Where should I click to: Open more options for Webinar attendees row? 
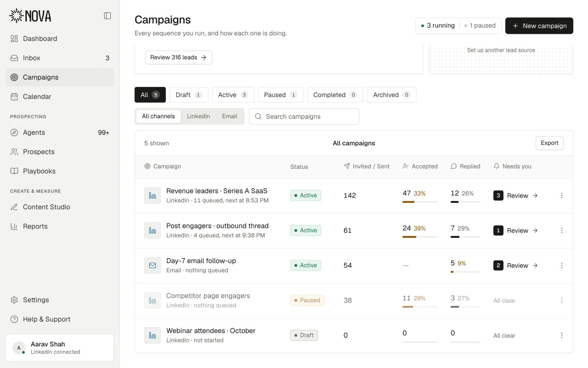point(562,335)
